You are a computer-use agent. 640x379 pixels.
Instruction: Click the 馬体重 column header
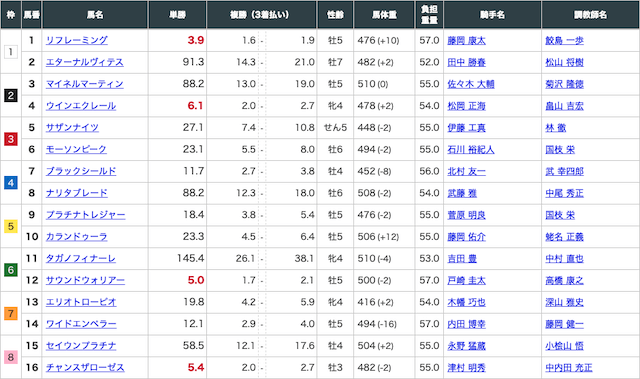point(384,15)
